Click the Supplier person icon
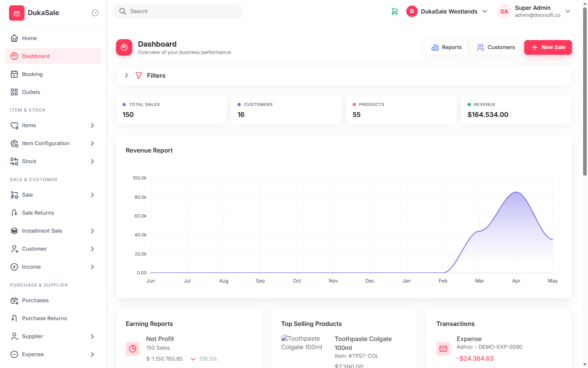 pos(14,337)
